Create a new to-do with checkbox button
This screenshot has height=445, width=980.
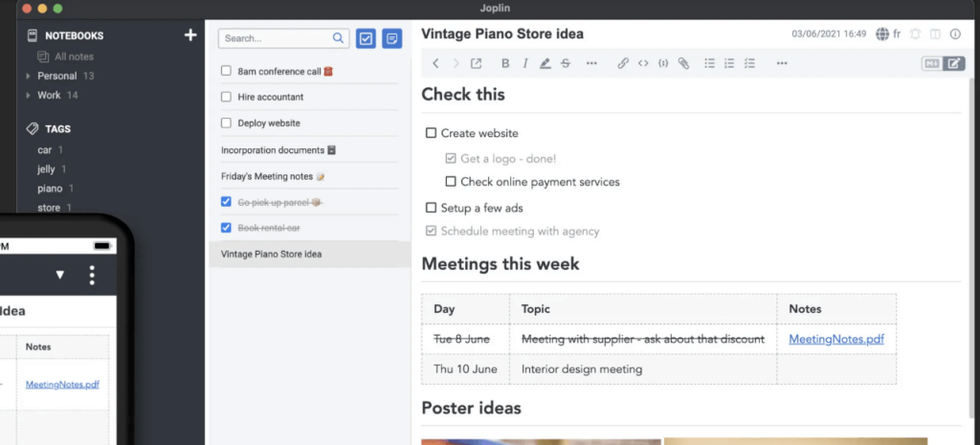(366, 38)
